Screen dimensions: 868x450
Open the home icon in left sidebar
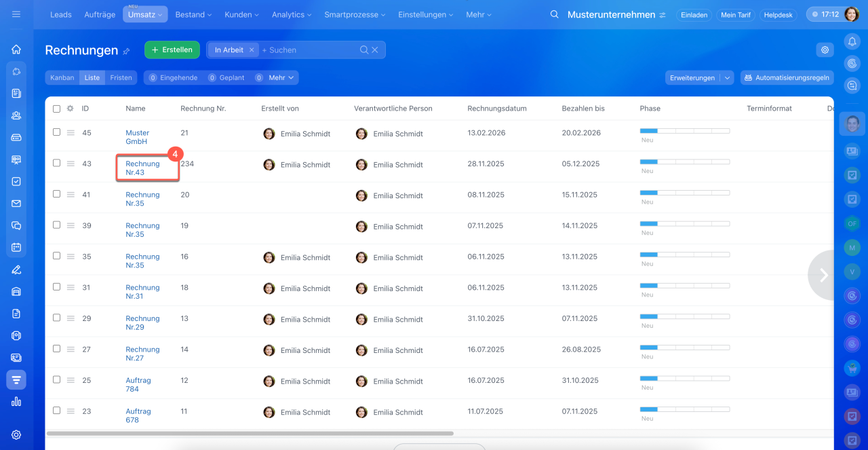click(16, 50)
